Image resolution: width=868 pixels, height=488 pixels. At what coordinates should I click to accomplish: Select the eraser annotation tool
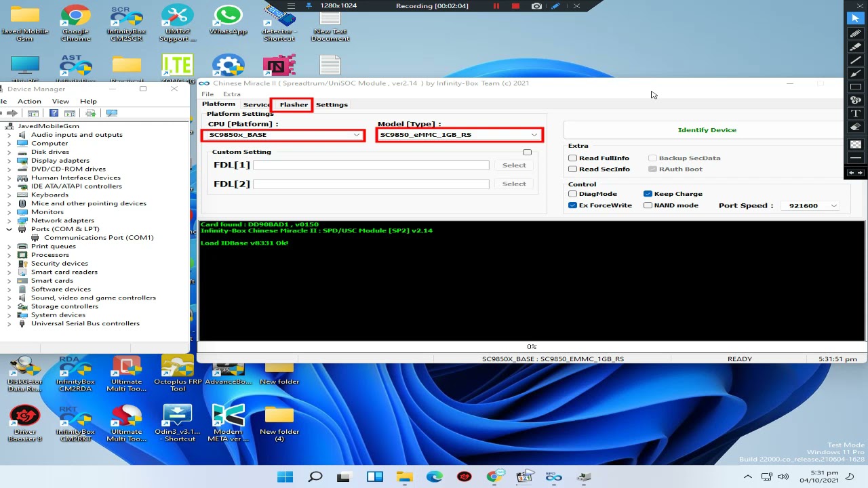coord(855,127)
